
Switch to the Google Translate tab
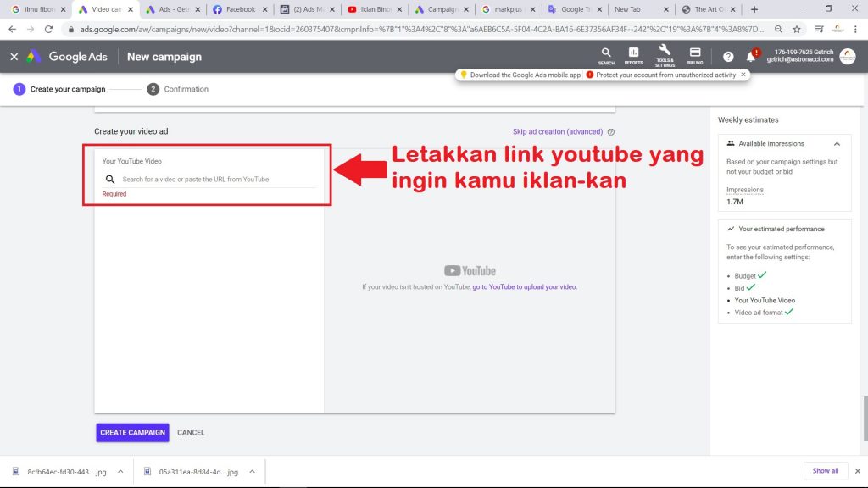click(576, 9)
